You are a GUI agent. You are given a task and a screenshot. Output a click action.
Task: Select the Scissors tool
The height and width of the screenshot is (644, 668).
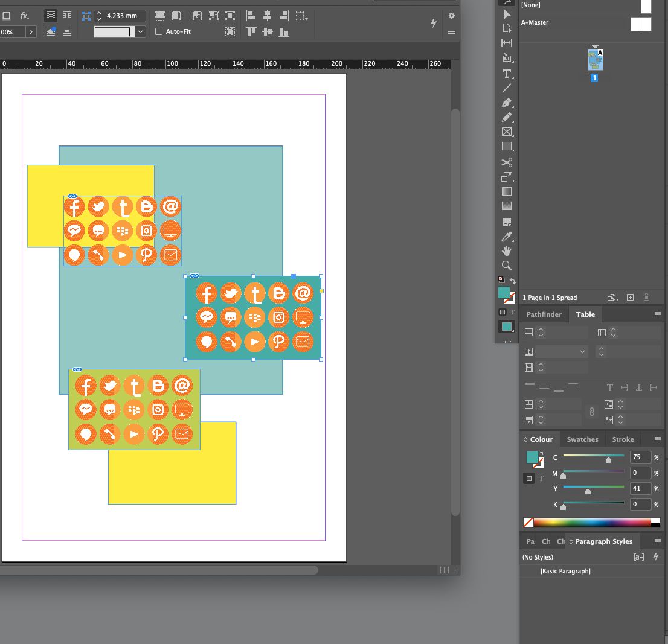point(507,162)
